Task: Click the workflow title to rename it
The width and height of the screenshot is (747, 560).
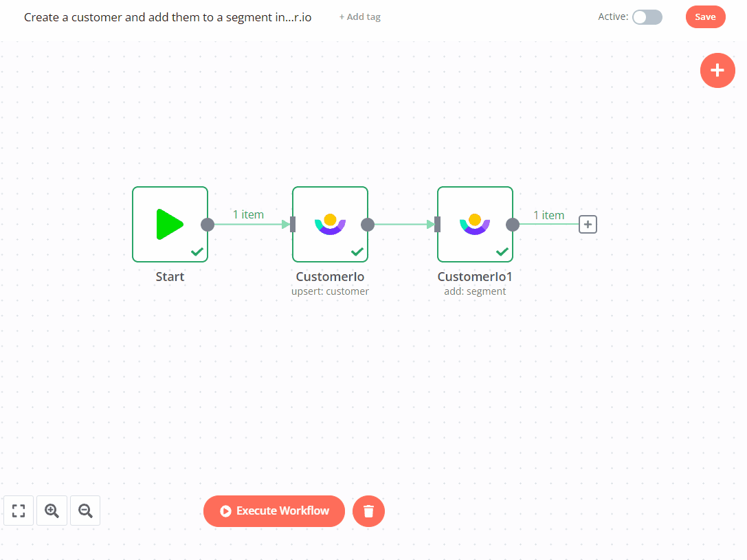Action: pyautogui.click(x=168, y=17)
